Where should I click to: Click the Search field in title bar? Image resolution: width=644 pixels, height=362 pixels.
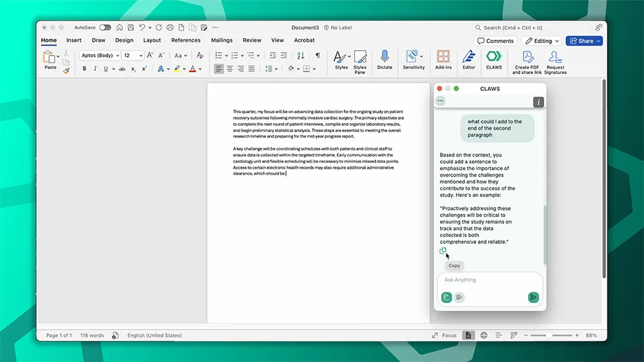(532, 28)
